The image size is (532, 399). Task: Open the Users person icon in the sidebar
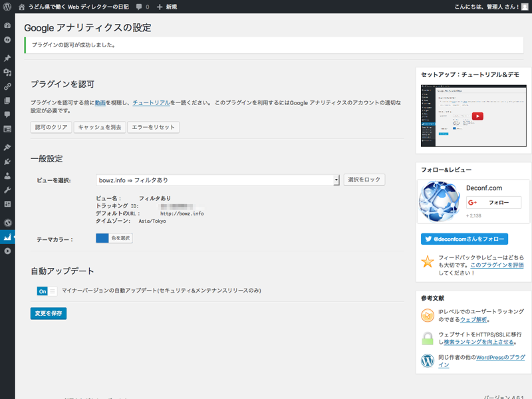coord(7,176)
